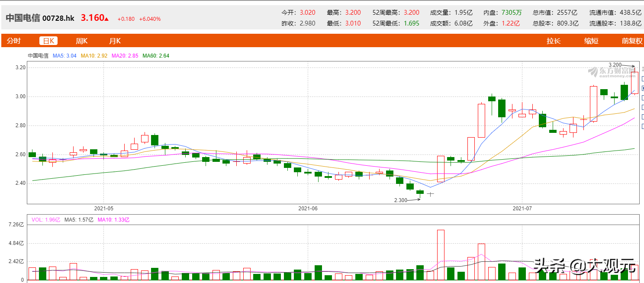Click the price change +0.180
Viewport: 644px width, 283px height.
click(126, 19)
